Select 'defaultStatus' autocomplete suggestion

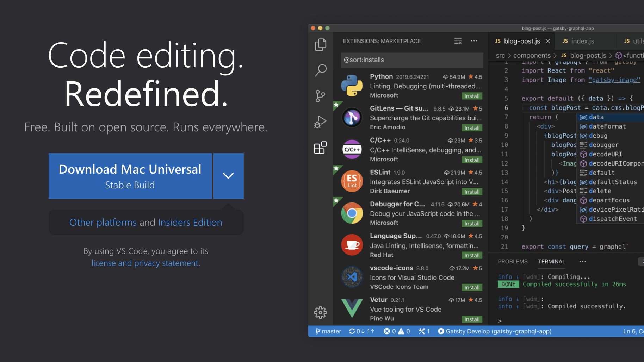pyautogui.click(x=610, y=182)
